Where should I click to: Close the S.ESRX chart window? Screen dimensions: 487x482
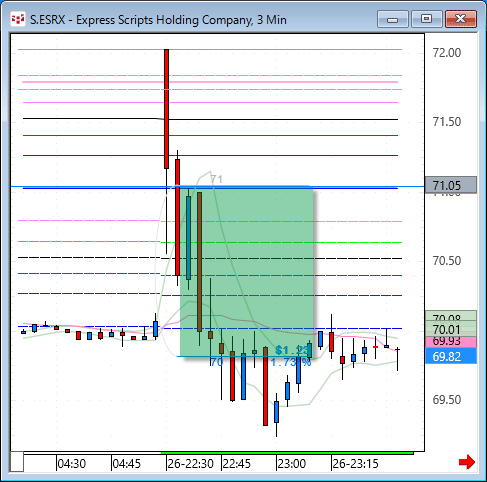461,19
